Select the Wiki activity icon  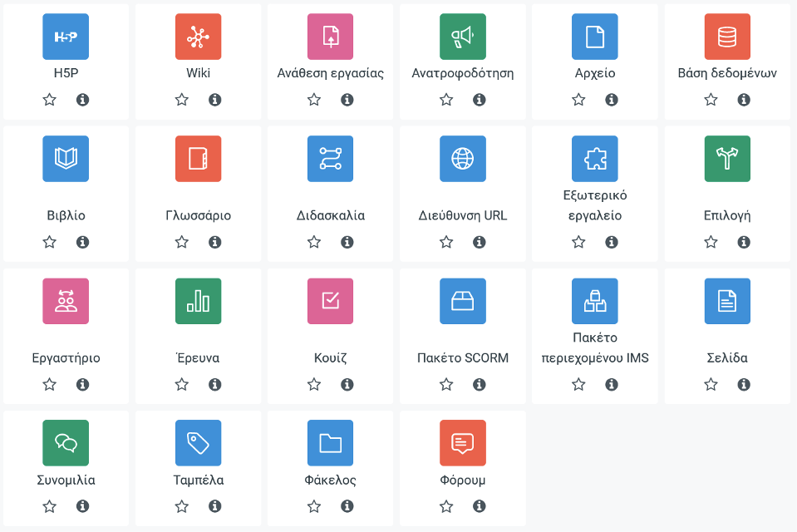pyautogui.click(x=198, y=37)
